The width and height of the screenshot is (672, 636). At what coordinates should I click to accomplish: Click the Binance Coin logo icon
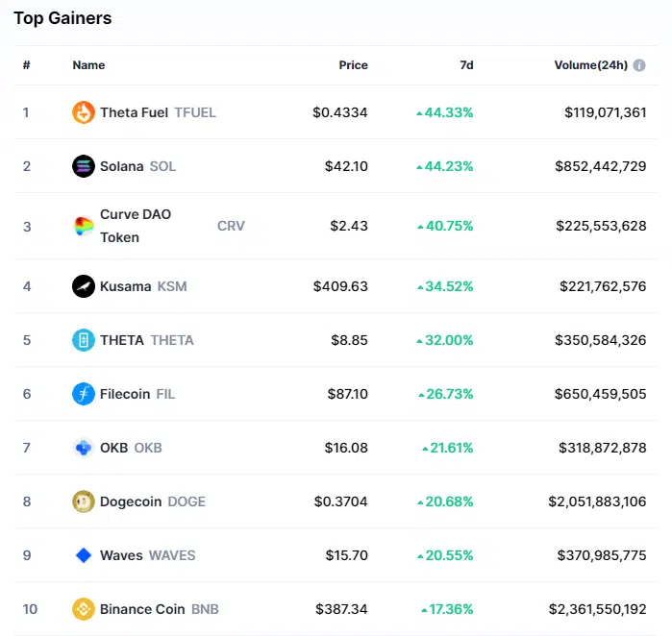84,609
